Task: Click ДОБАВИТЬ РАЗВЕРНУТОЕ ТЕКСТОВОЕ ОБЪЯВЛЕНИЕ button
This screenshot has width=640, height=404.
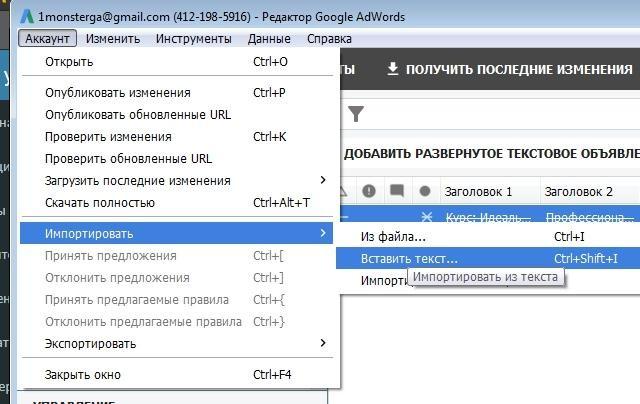Action: pos(491,154)
